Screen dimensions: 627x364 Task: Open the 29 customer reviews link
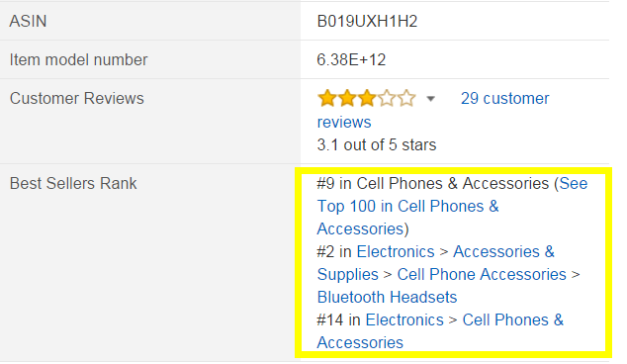pyautogui.click(x=433, y=110)
